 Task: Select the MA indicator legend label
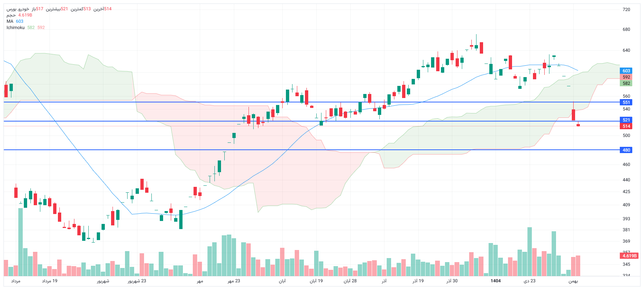click(x=10, y=21)
